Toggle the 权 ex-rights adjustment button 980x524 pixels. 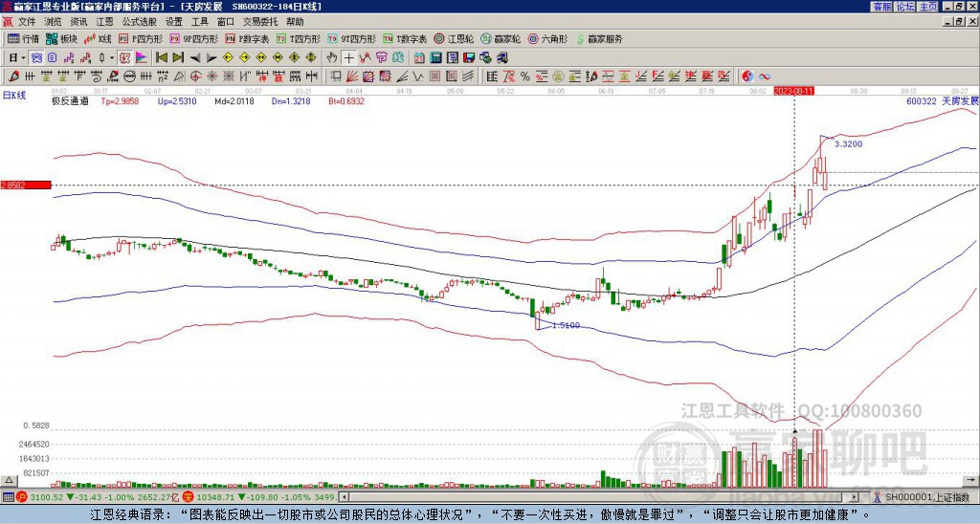pos(124,58)
